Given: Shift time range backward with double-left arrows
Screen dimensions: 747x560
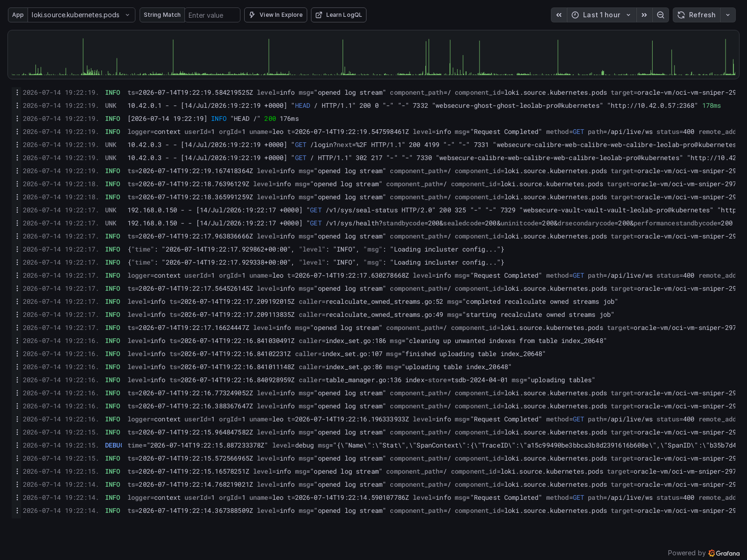Looking at the screenshot, I should pyautogui.click(x=559, y=15).
